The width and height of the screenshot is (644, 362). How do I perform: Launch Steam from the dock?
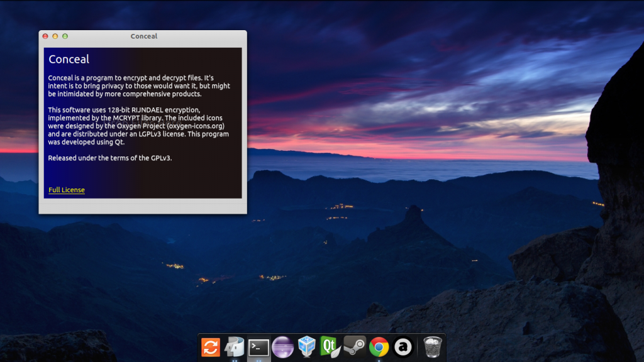[x=354, y=347]
